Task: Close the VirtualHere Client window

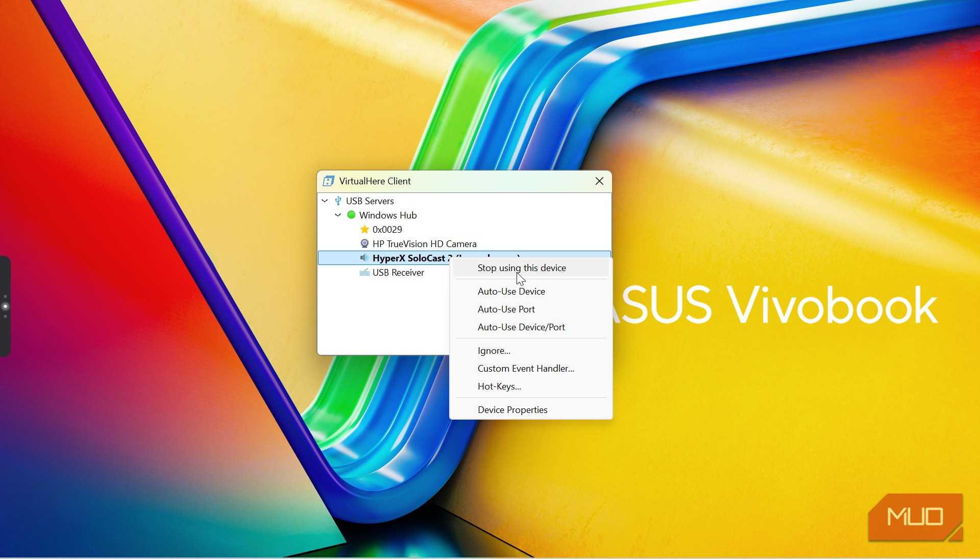Action: click(x=599, y=181)
